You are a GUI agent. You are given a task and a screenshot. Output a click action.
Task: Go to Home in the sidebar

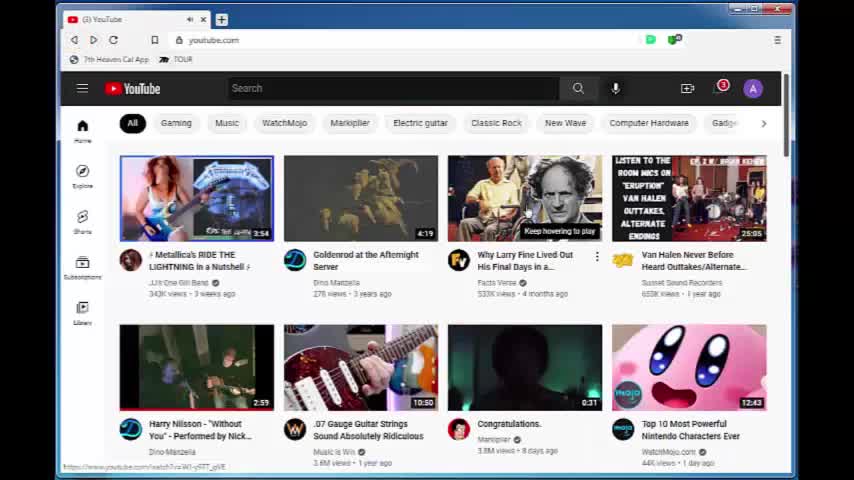pos(83,131)
